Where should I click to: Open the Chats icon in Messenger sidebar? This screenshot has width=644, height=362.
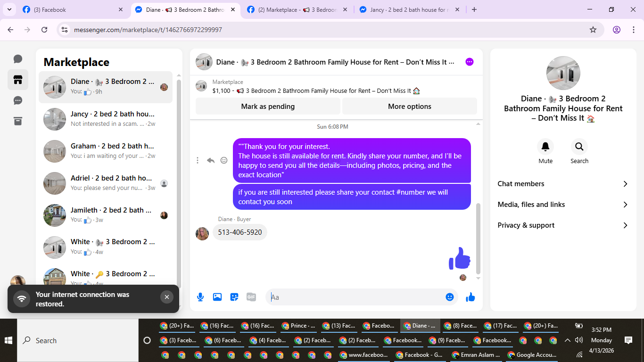click(18, 59)
